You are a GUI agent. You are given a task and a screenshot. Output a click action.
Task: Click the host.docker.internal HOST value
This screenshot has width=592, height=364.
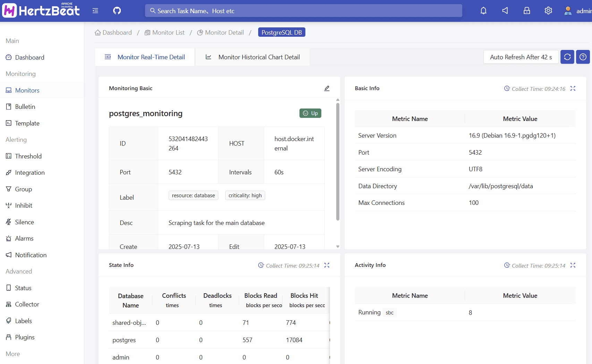point(294,144)
